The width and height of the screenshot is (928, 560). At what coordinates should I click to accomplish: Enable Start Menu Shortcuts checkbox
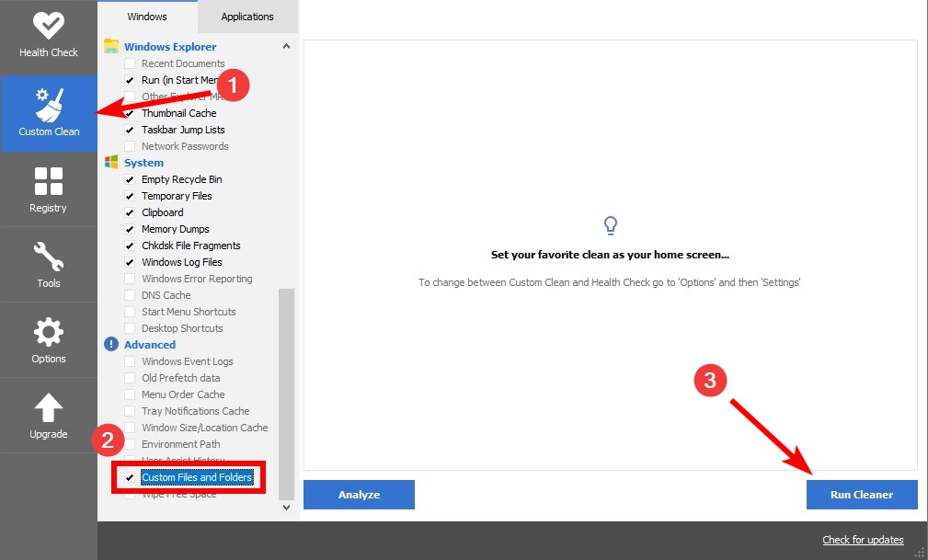[x=130, y=312]
